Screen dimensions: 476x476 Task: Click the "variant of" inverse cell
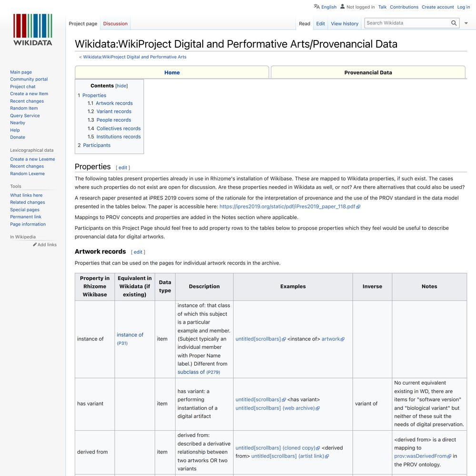click(x=372, y=404)
